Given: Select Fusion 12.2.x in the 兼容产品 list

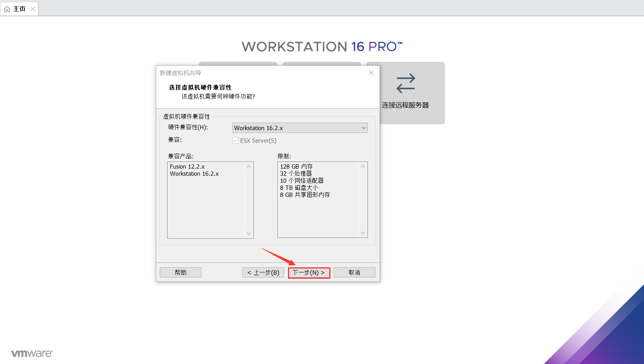Looking at the screenshot, I should click(x=188, y=166).
